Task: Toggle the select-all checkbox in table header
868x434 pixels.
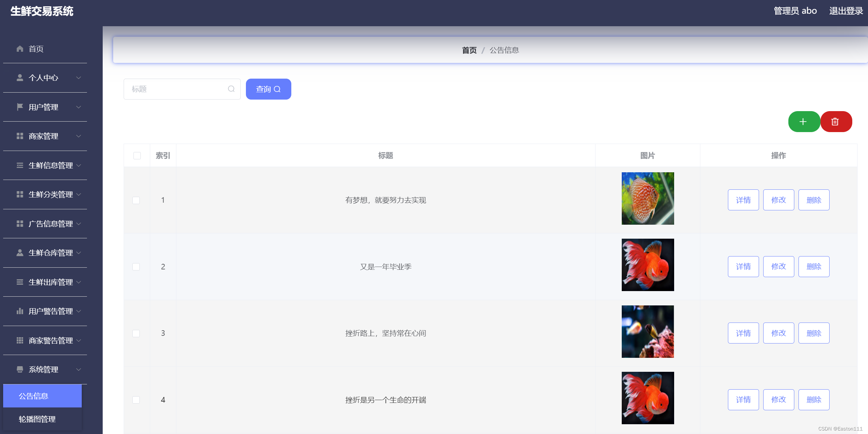Action: [137, 155]
